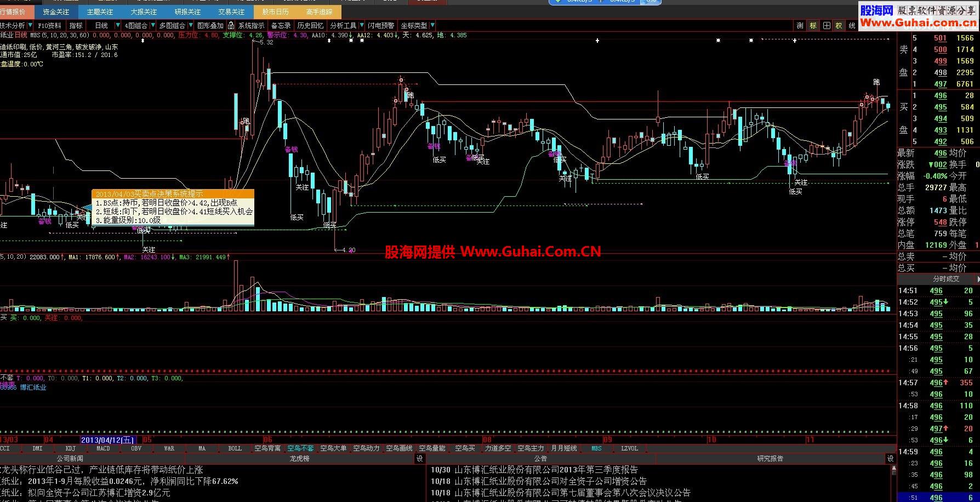980x502 pixels.
Task: Select the 空鸟大单 indicator tab
Action: (x=333, y=448)
